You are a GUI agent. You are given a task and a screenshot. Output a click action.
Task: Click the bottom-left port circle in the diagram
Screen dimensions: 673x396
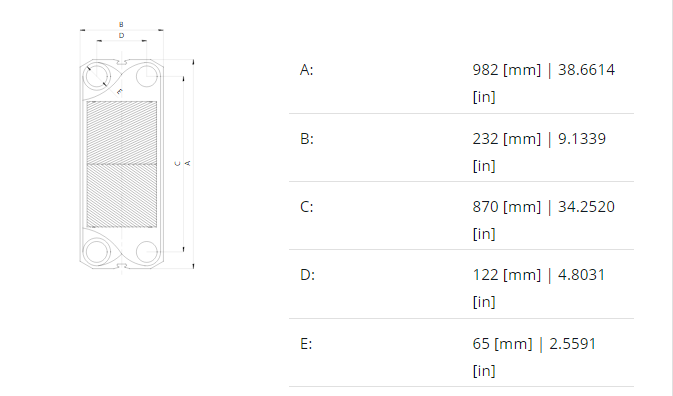tap(97, 251)
